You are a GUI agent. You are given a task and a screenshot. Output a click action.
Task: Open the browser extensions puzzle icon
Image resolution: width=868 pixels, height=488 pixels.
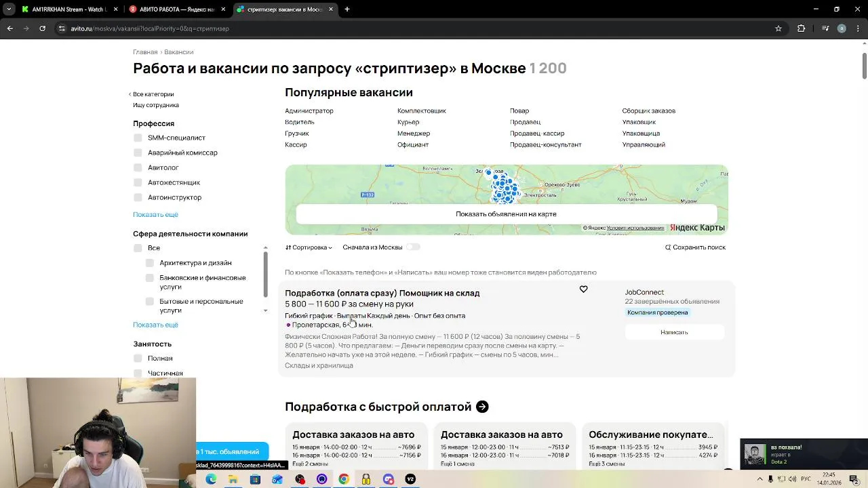(801, 28)
